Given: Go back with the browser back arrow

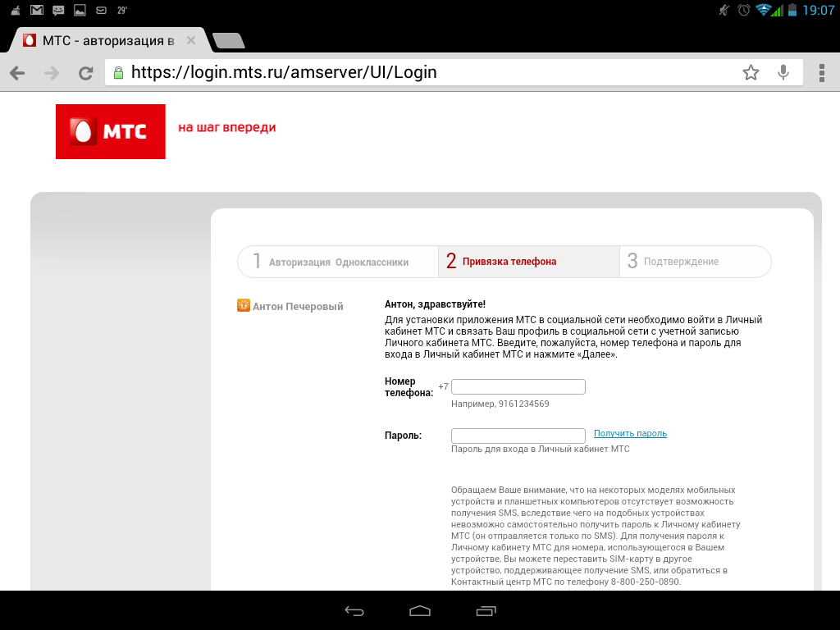Looking at the screenshot, I should 17,73.
